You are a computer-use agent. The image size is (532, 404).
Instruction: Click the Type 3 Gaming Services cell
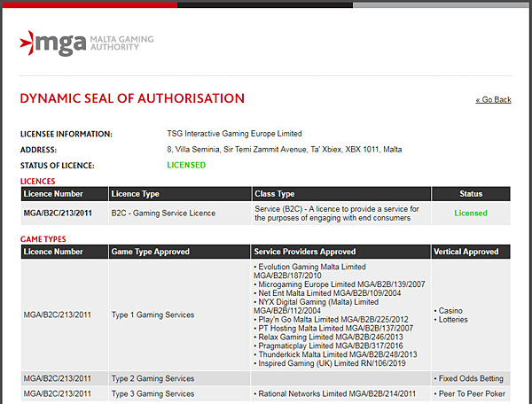[153, 393]
